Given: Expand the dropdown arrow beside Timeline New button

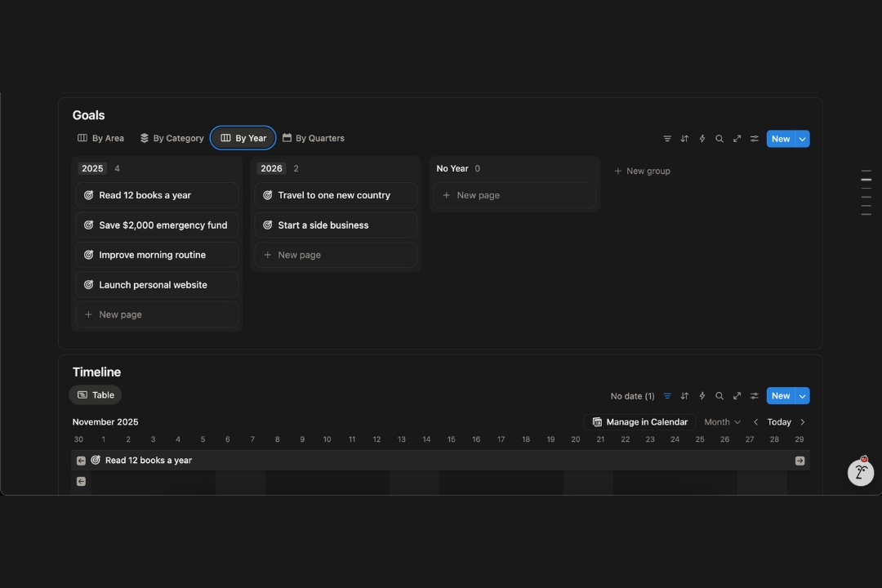Looking at the screenshot, I should tap(803, 396).
